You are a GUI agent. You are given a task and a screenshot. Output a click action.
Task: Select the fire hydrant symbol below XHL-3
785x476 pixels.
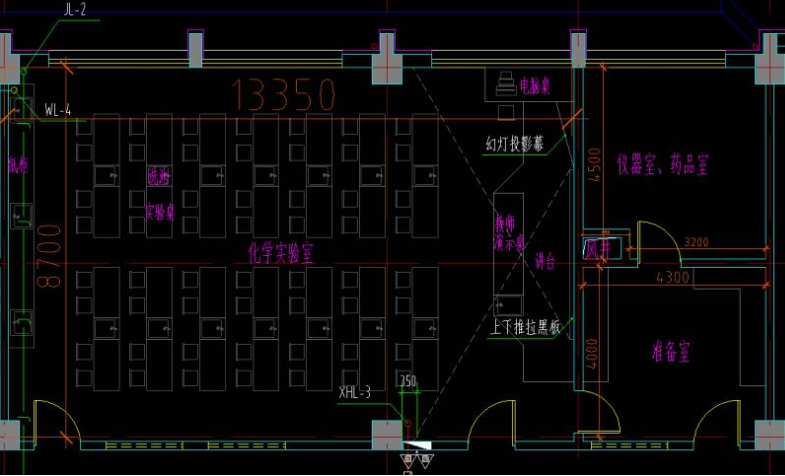tap(416, 445)
